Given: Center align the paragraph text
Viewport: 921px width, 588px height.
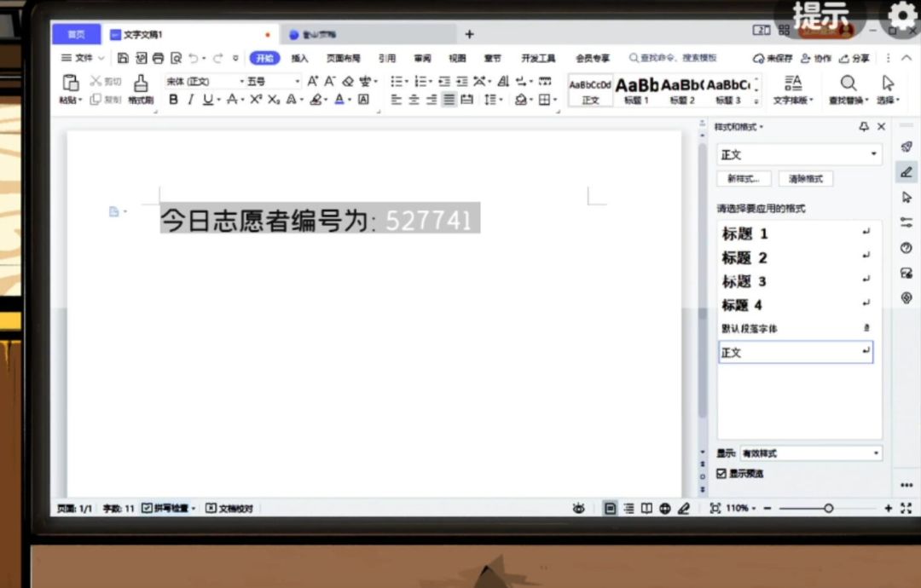Looking at the screenshot, I should click(414, 100).
